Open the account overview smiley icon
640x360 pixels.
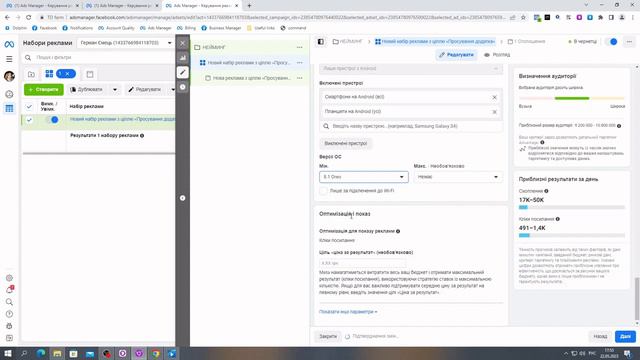tap(9, 94)
